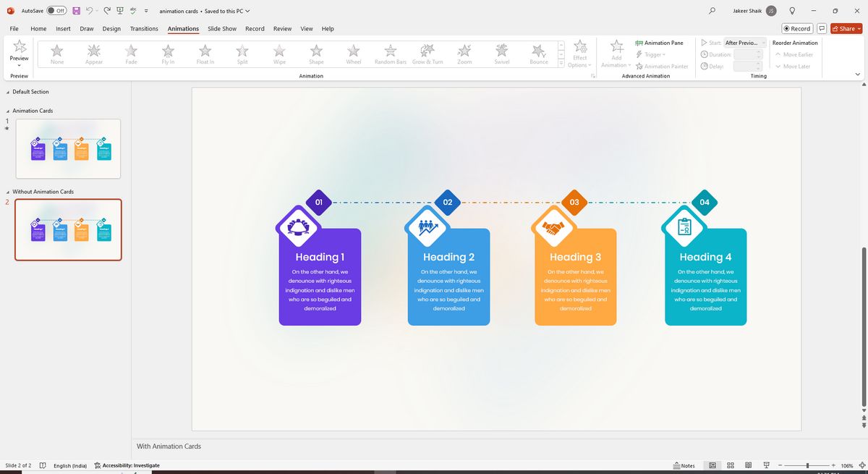
Task: Click the Preview button
Action: (19, 52)
